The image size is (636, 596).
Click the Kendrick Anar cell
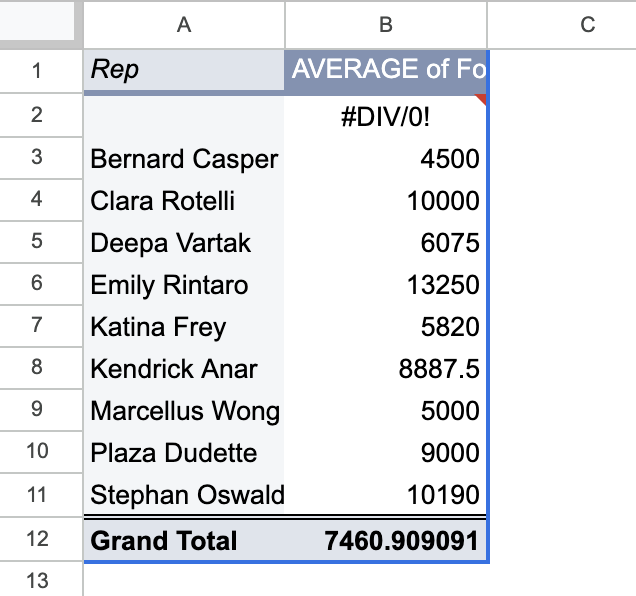point(184,368)
